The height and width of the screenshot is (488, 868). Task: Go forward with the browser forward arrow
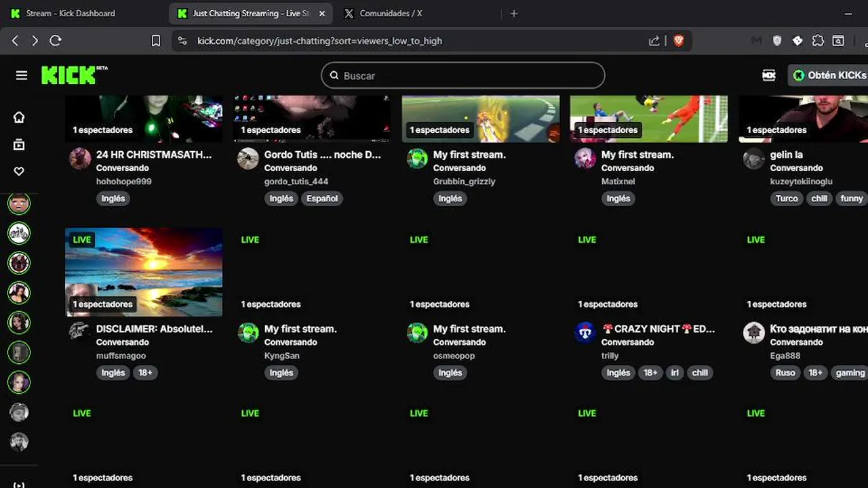[x=35, y=41]
